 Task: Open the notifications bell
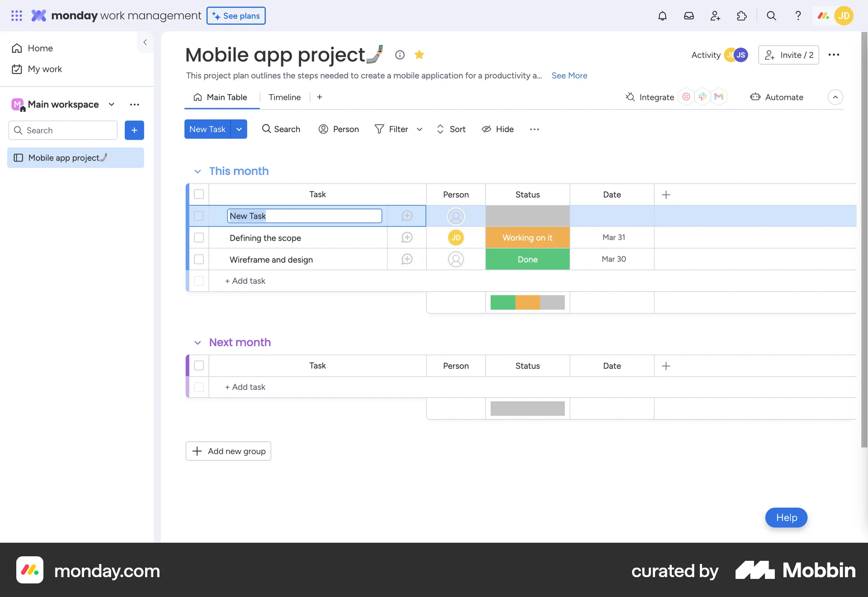click(663, 15)
